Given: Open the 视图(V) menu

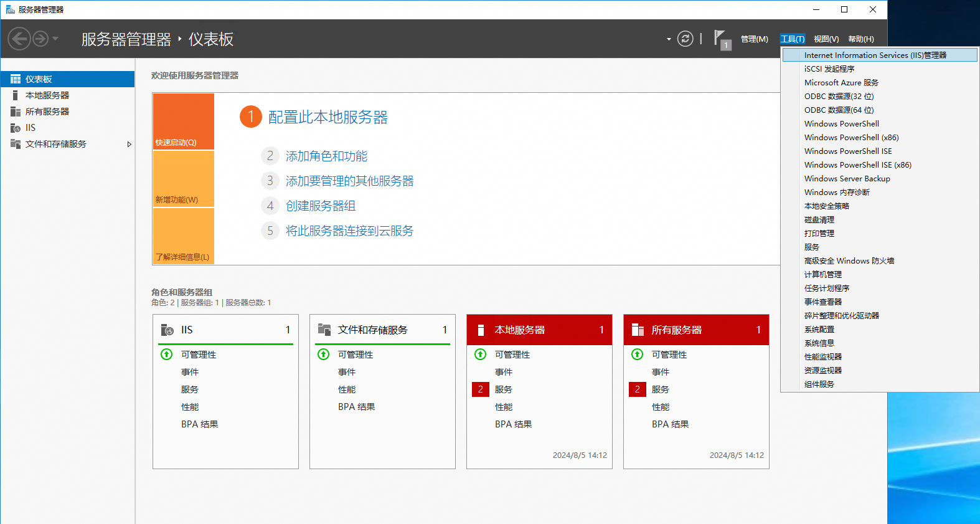Looking at the screenshot, I should pyautogui.click(x=826, y=39).
